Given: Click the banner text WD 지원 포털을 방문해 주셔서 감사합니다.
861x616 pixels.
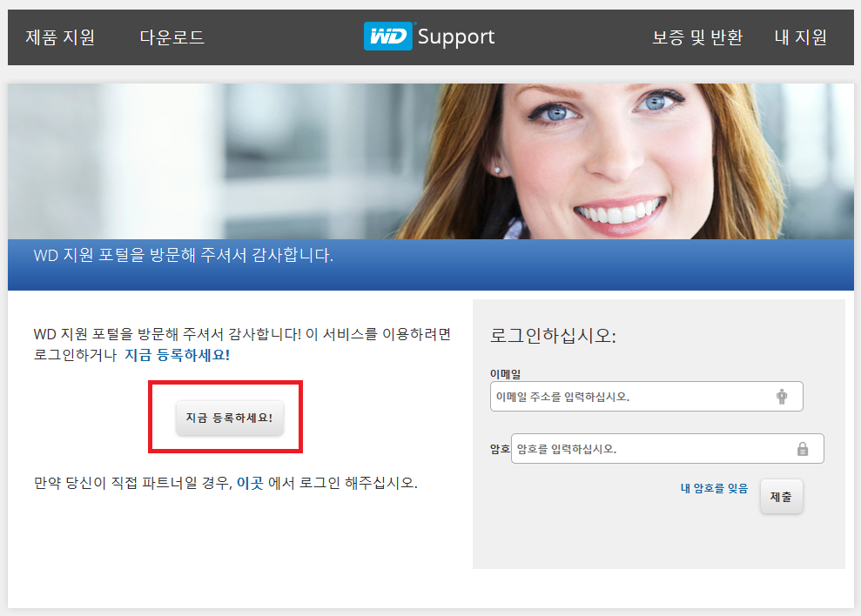Looking at the screenshot, I should click(x=184, y=255).
